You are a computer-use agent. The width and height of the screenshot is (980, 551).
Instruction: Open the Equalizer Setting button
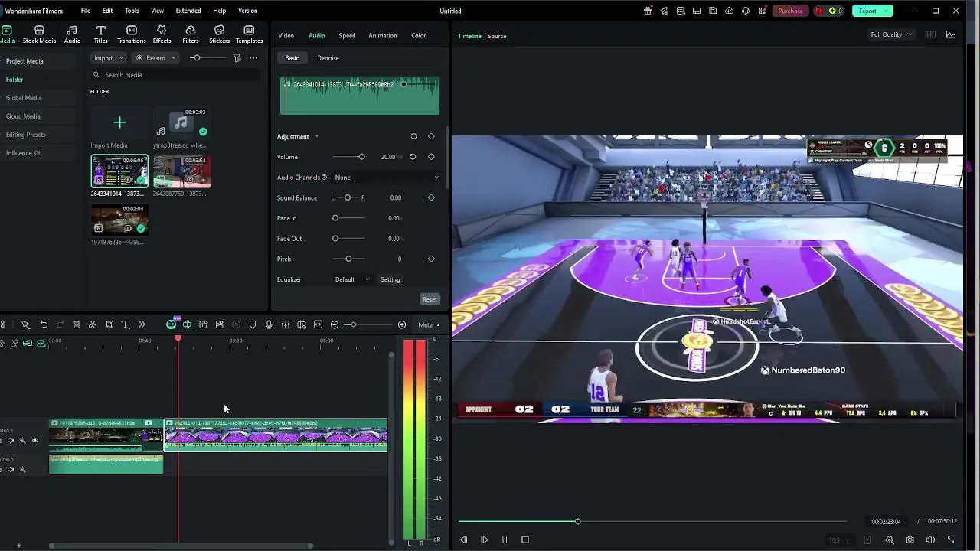(390, 279)
